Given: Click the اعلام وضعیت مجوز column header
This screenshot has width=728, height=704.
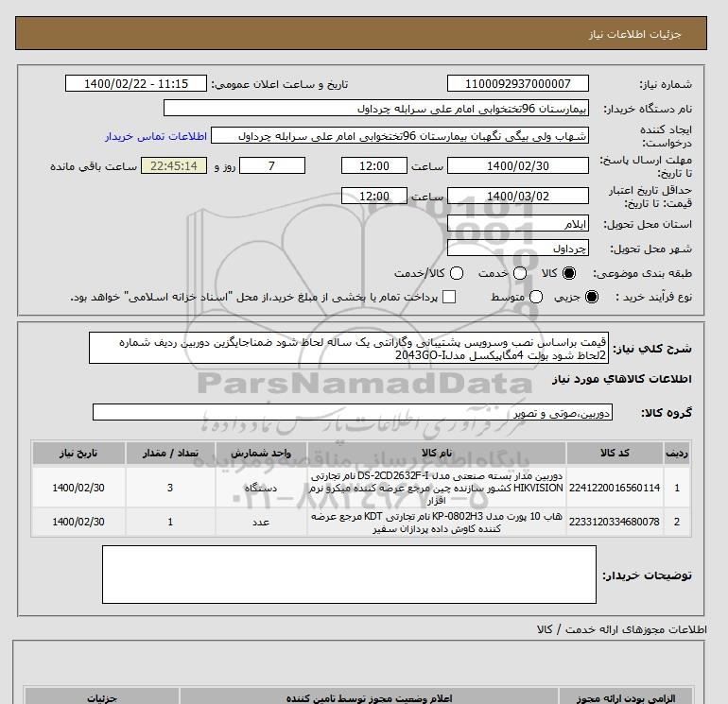Looking at the screenshot, I should tap(369, 697).
